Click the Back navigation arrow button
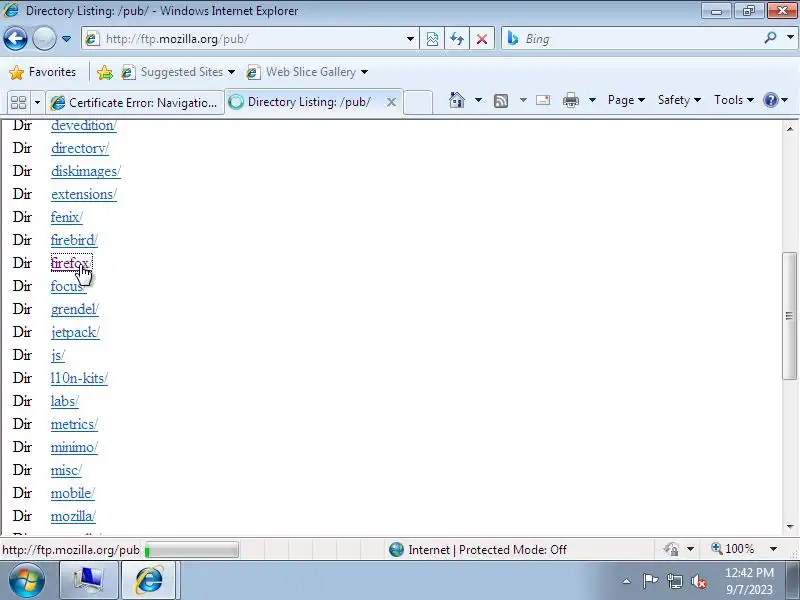Screen dimensions: 800x600 [x=15, y=38]
